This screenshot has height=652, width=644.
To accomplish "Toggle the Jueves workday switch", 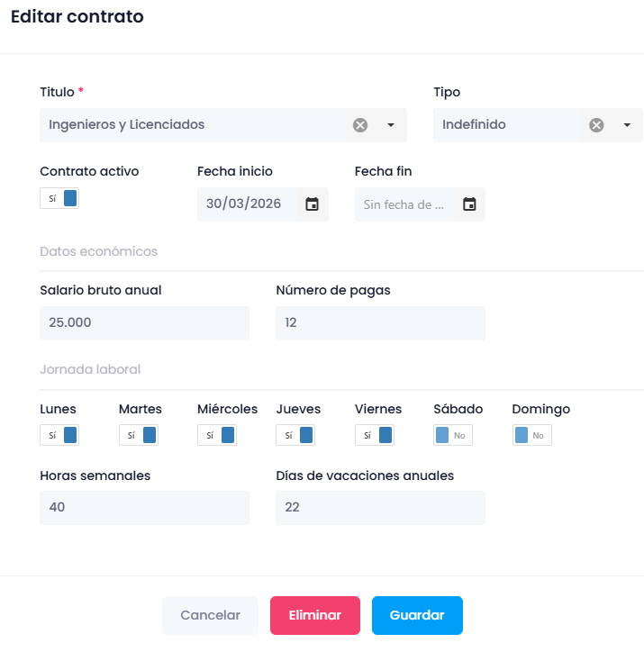I will click(295, 435).
